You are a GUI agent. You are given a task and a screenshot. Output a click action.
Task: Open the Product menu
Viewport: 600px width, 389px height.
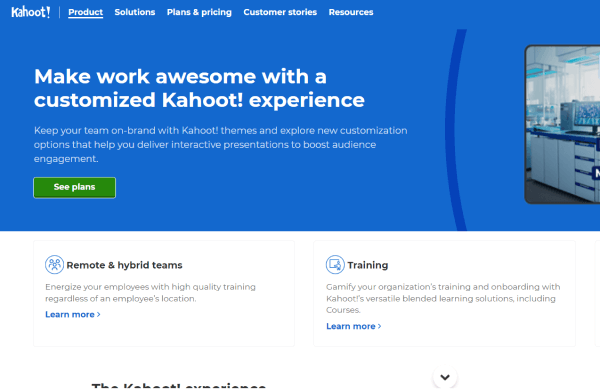(85, 12)
